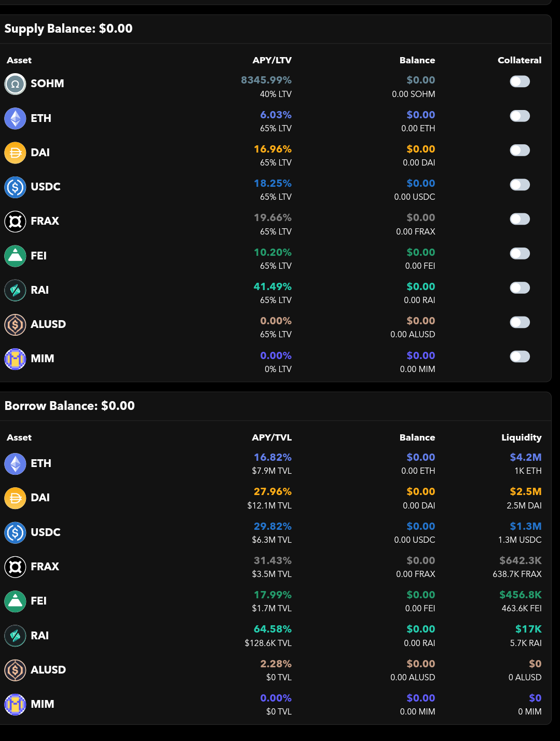Screen dimensions: 560x741
Task: Select the ALUSD icon in Borrow section
Action: (15, 670)
